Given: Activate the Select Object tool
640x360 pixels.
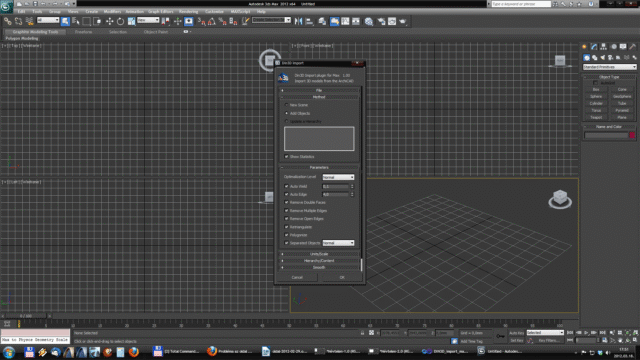Looking at the screenshot, I should [x=65, y=21].
